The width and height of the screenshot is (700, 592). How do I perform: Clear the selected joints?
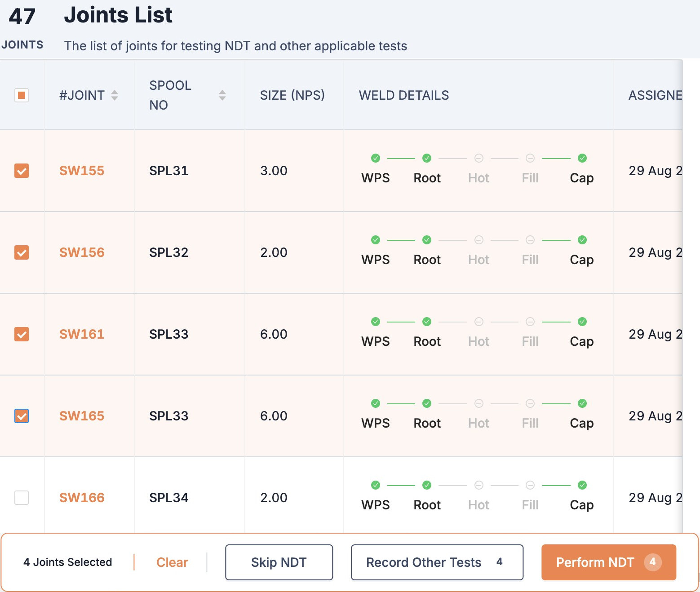coord(172,562)
